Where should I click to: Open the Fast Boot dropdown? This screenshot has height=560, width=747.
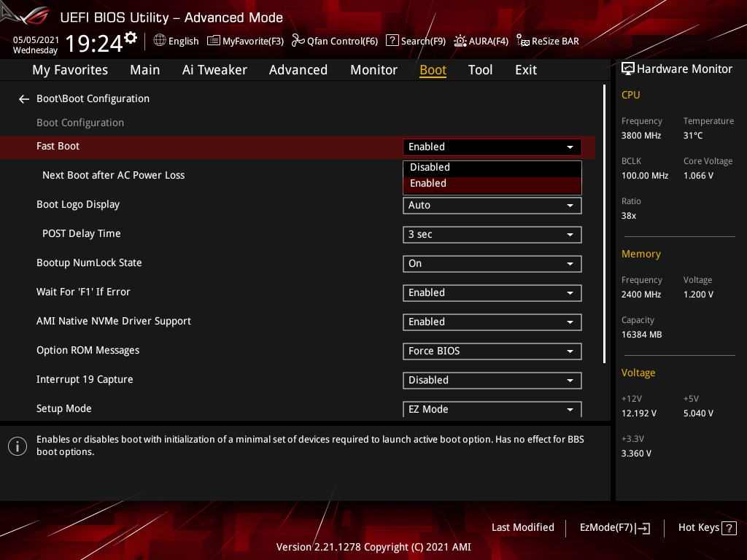coord(492,147)
